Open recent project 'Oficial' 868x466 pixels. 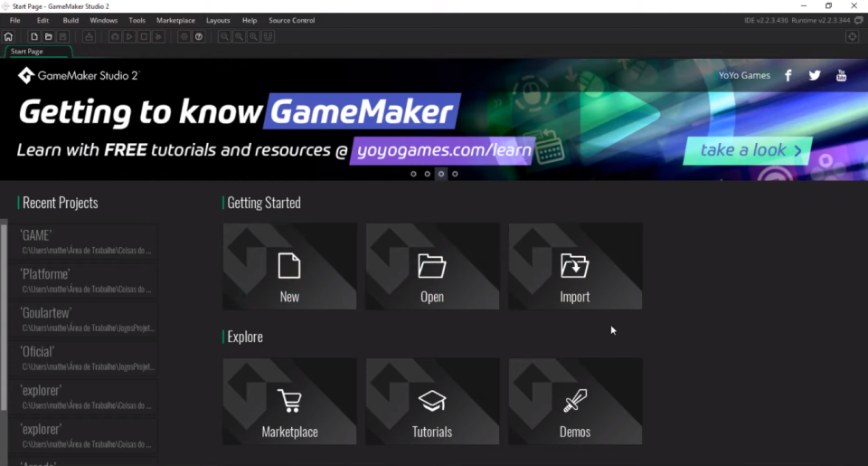[x=83, y=358]
